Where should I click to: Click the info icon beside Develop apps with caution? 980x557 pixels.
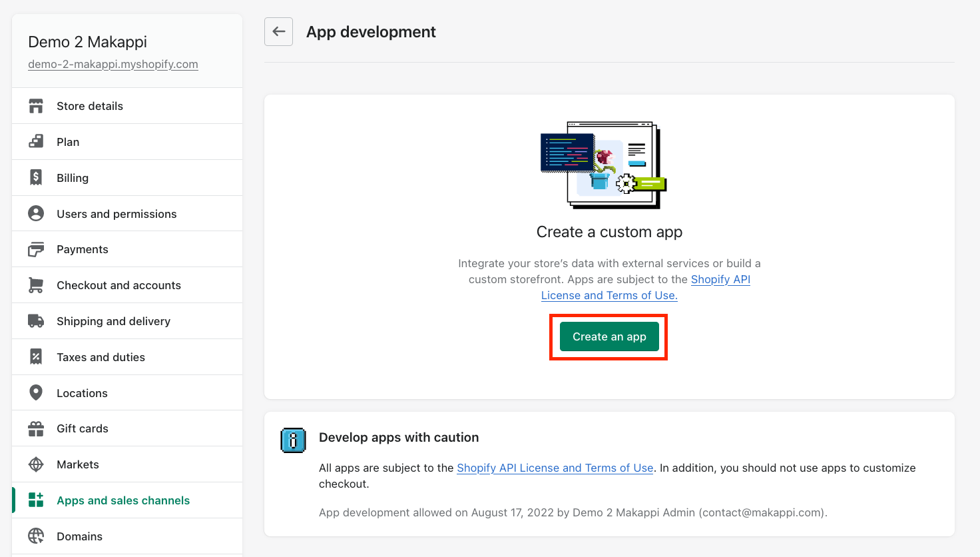point(293,440)
